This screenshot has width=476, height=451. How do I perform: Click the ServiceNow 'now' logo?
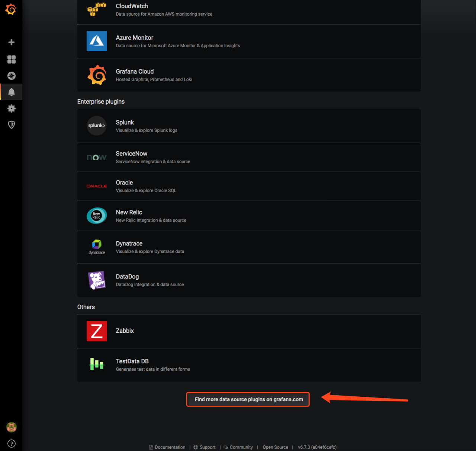[97, 157]
